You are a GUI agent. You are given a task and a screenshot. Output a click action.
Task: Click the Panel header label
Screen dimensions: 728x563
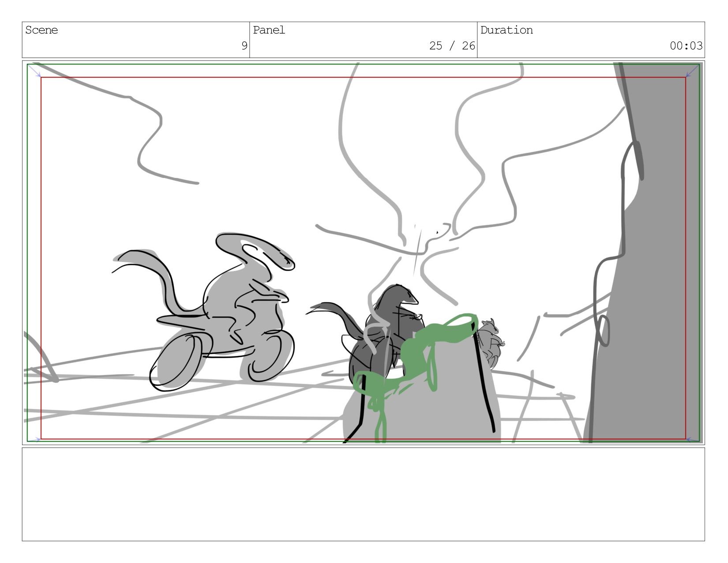pos(269,30)
